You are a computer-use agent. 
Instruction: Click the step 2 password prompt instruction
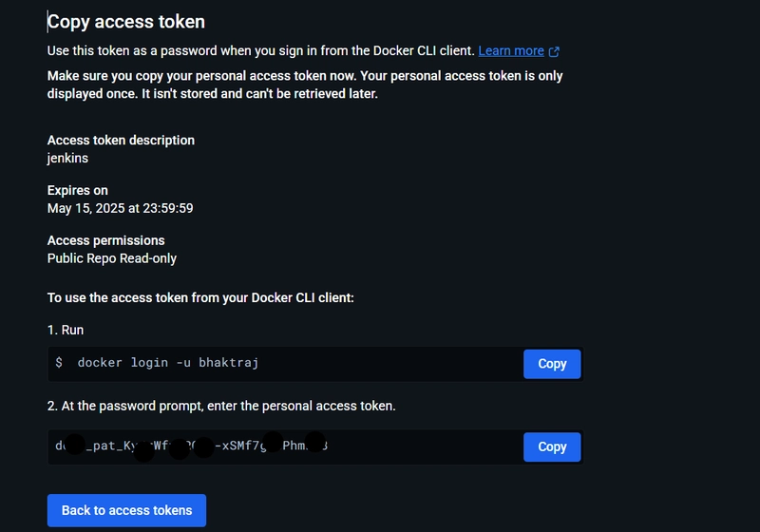221,406
